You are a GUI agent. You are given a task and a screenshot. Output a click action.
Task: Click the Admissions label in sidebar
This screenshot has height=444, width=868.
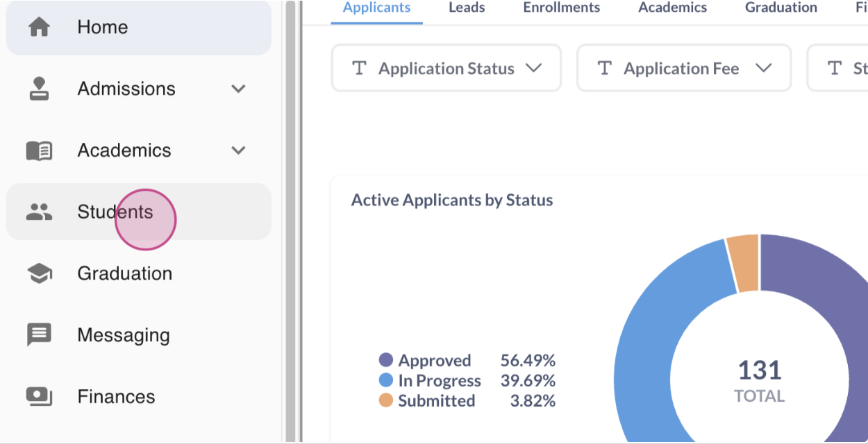click(126, 89)
